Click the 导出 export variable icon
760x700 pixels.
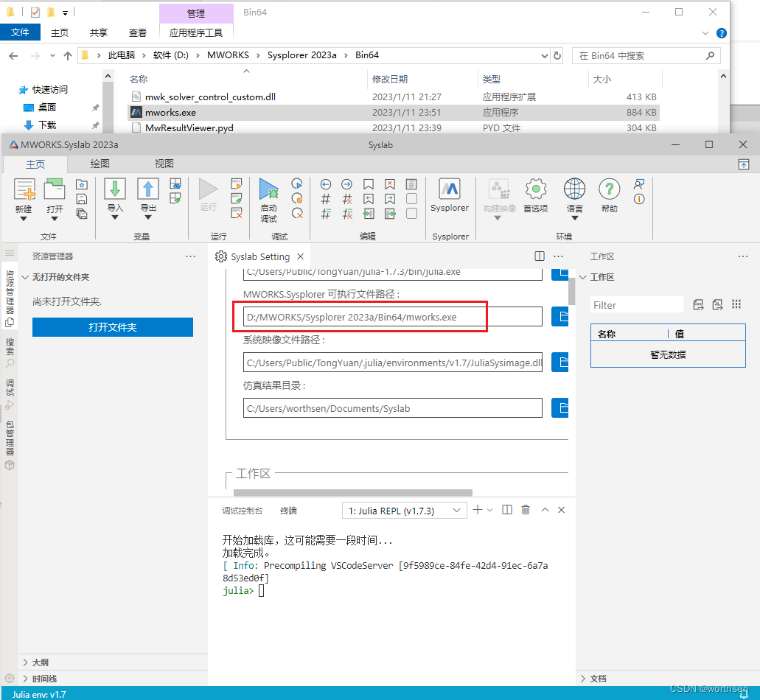click(x=148, y=189)
